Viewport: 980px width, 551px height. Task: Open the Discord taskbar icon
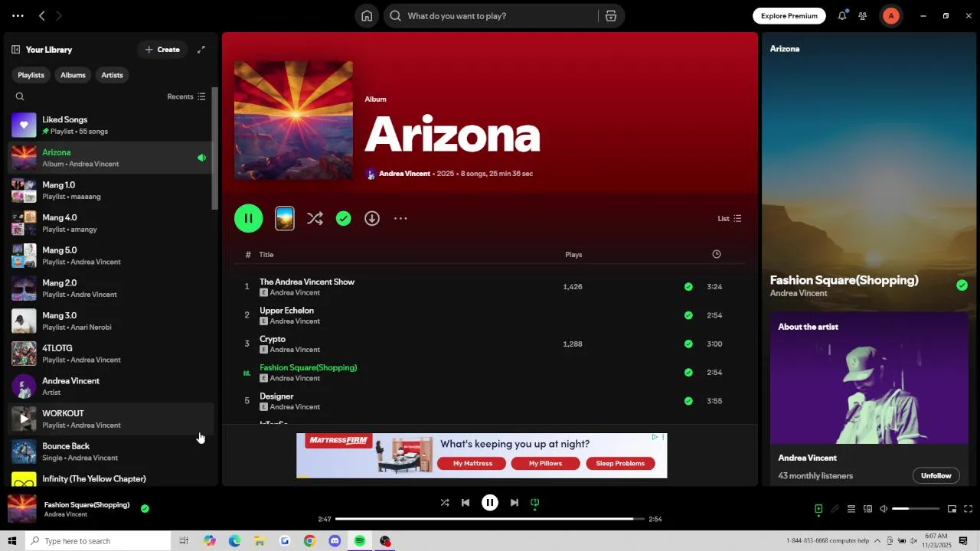coord(335,541)
